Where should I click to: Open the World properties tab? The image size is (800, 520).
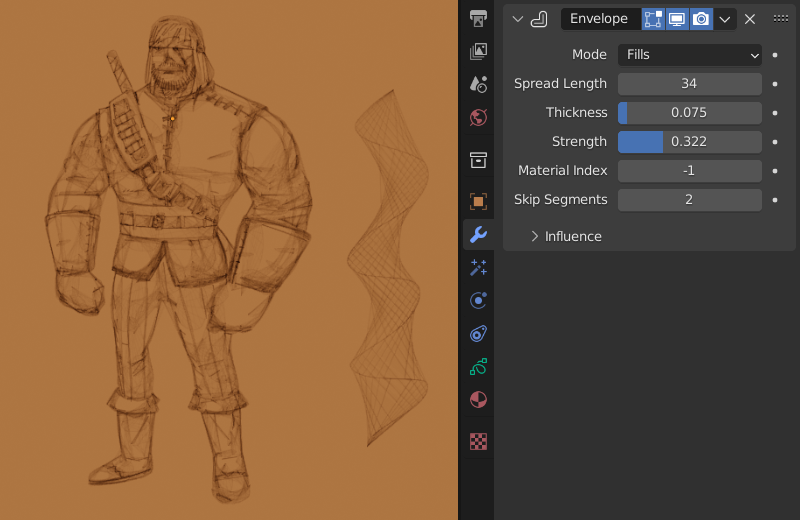(478, 117)
